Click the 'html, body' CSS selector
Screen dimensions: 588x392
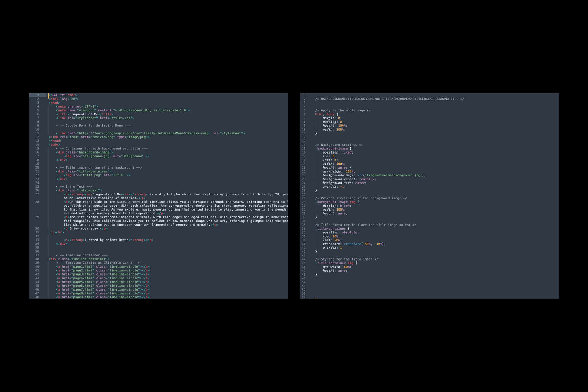pyautogui.click(x=325, y=114)
